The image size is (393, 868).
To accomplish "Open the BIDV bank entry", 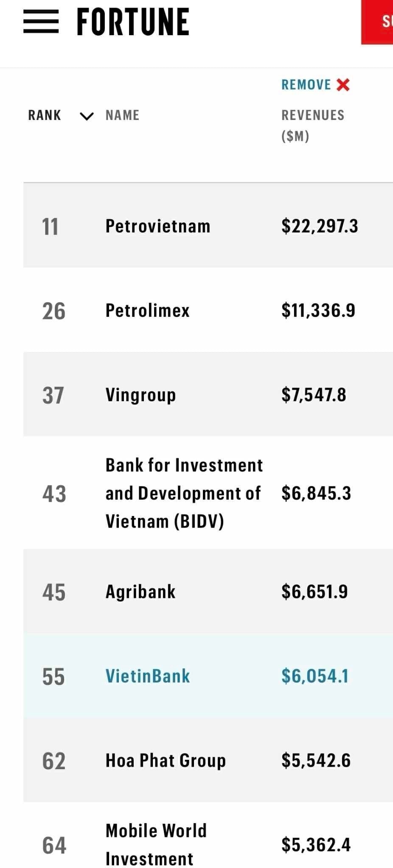I will [184, 493].
